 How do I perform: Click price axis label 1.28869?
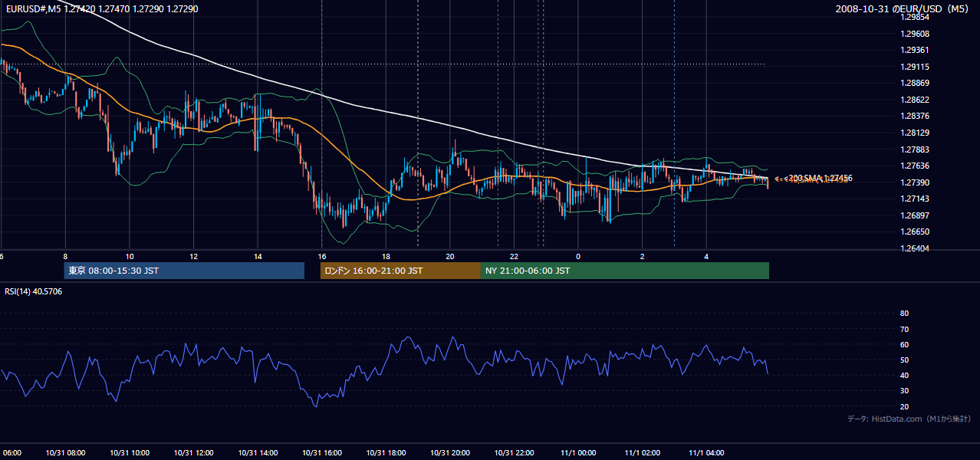(x=915, y=83)
